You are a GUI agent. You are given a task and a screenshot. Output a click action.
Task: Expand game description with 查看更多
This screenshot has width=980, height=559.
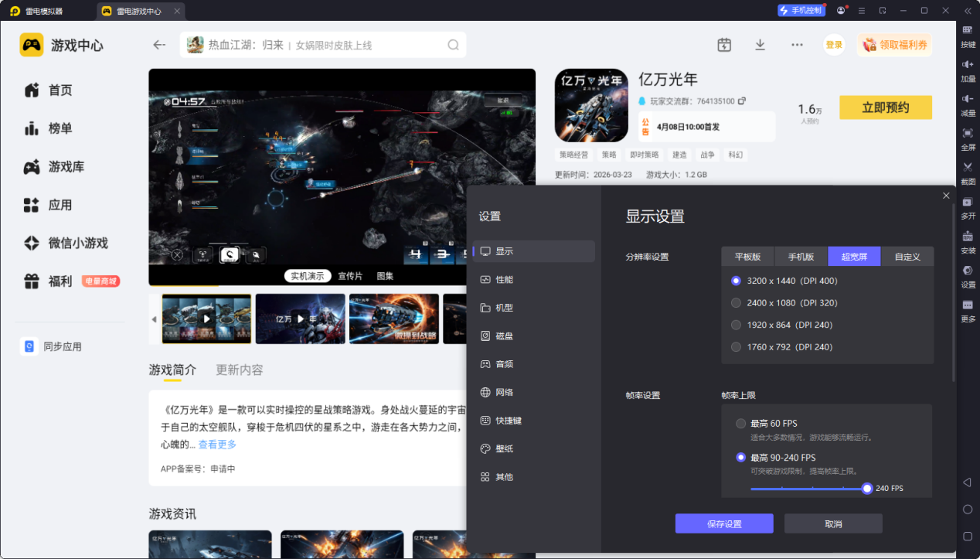[217, 445]
